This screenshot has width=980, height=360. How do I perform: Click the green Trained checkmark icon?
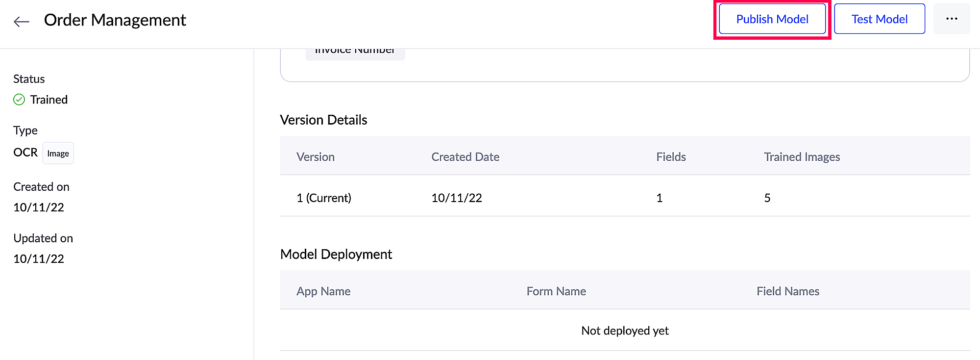coord(19,100)
